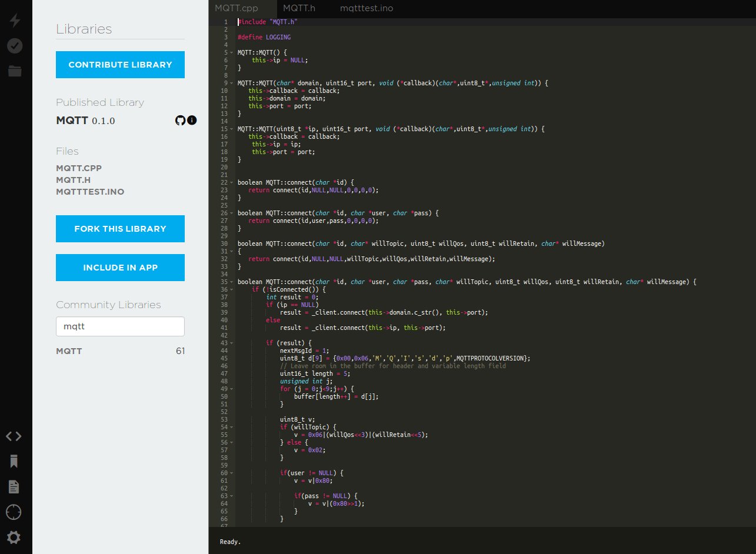
Task: Collapse the fold arrow at line 5
Action: coord(232,52)
